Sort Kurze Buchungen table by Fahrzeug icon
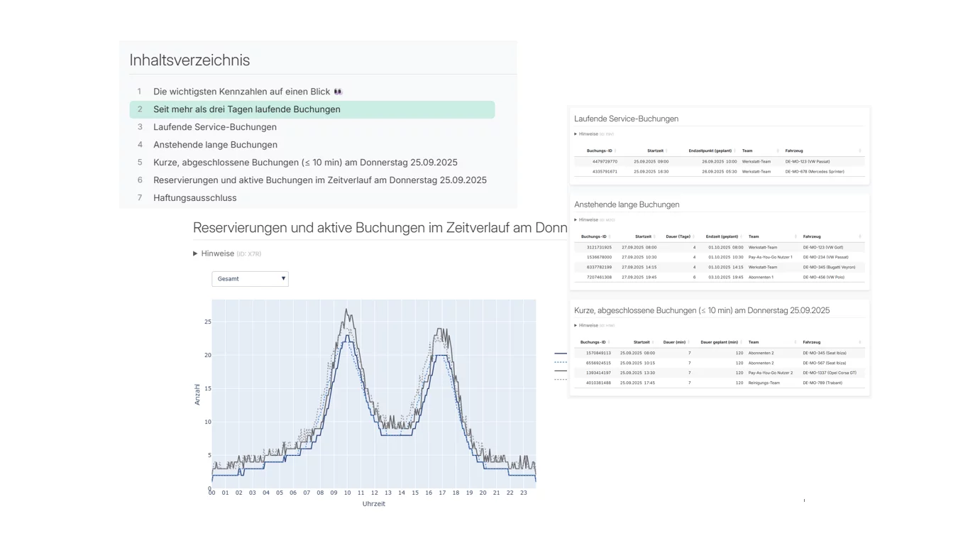Viewport: 980px width, 553px height. pos(859,343)
